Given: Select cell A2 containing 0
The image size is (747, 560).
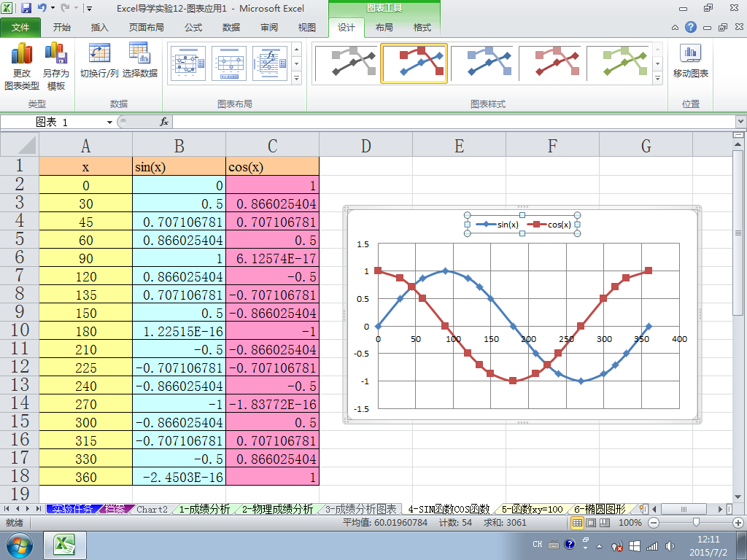Looking at the screenshot, I should click(x=86, y=184).
